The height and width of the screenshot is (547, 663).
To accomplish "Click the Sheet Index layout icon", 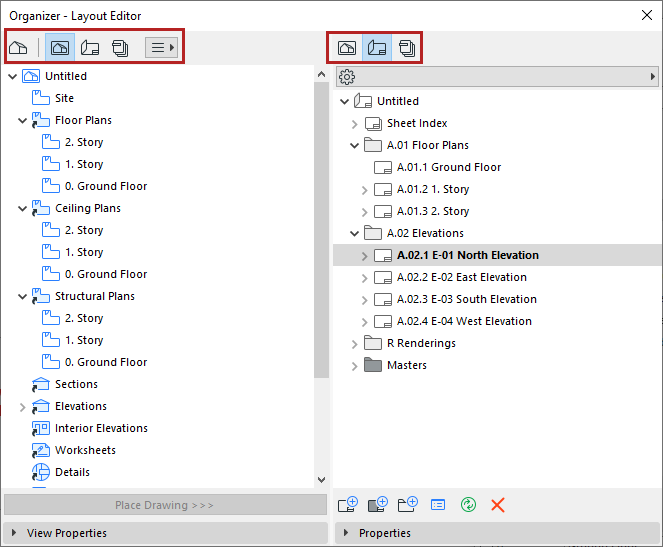I will (373, 123).
